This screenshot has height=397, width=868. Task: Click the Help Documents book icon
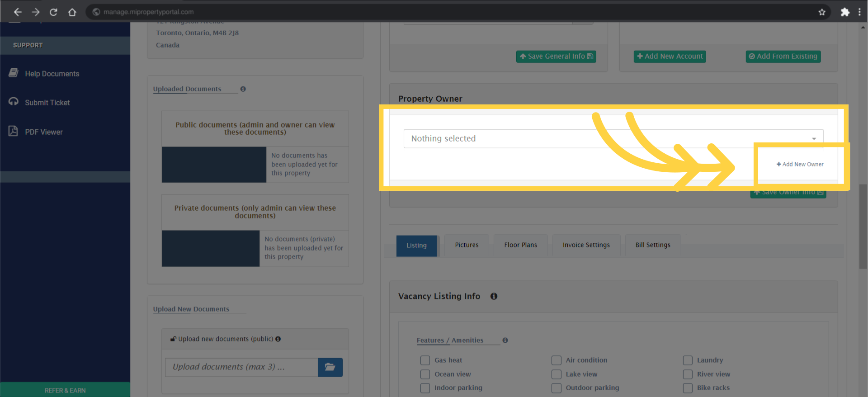(x=14, y=73)
